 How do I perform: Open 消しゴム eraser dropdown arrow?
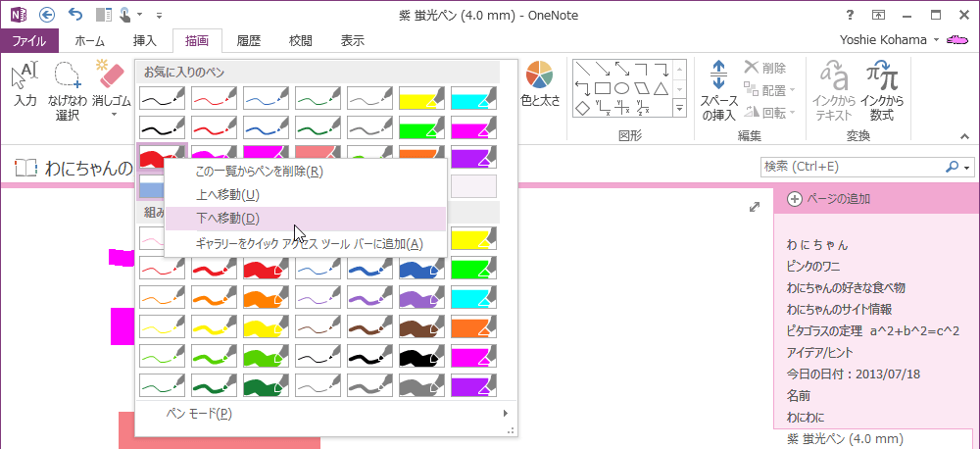113,115
